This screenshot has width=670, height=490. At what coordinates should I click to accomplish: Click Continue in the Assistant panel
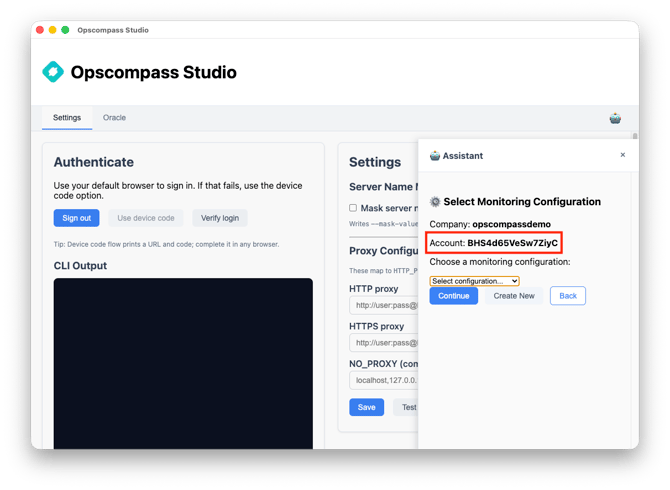[453, 296]
